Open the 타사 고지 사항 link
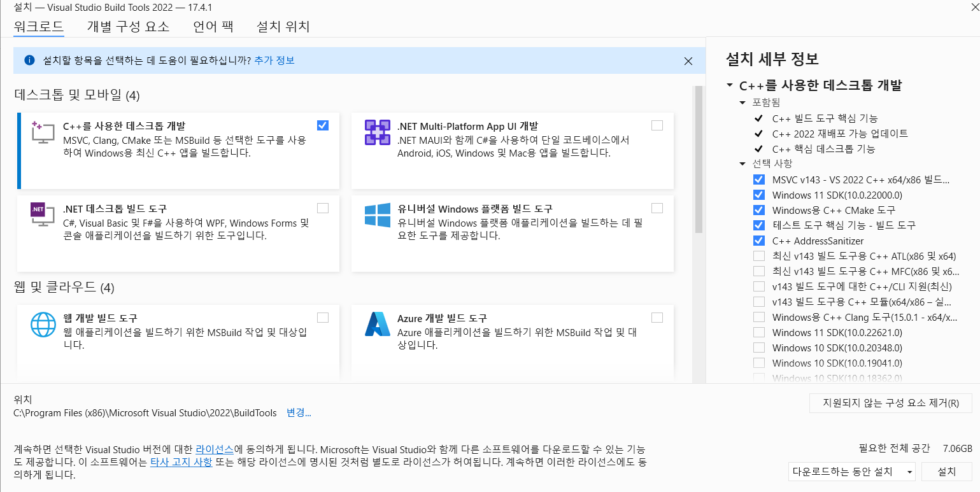 click(x=181, y=461)
